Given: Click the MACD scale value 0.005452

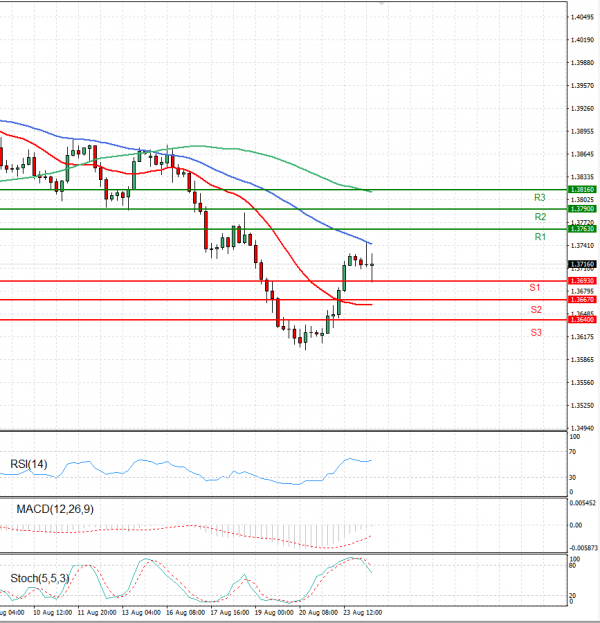Looking at the screenshot, I should click(x=583, y=503).
